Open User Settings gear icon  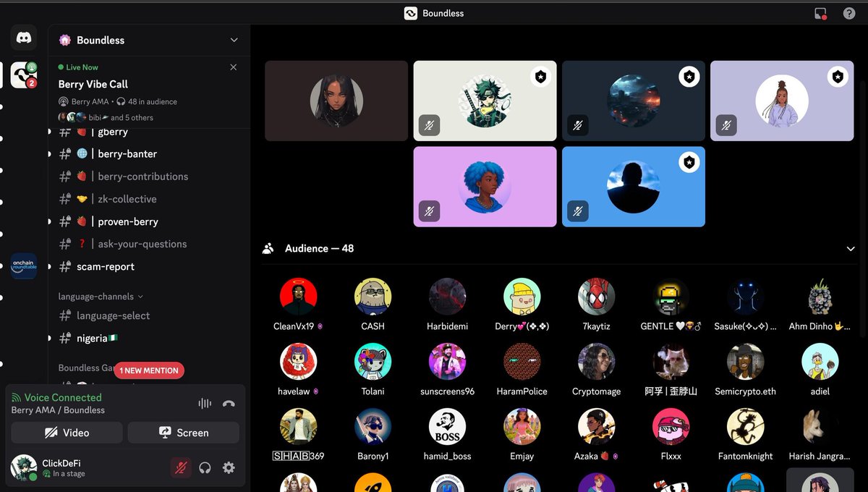click(x=229, y=467)
